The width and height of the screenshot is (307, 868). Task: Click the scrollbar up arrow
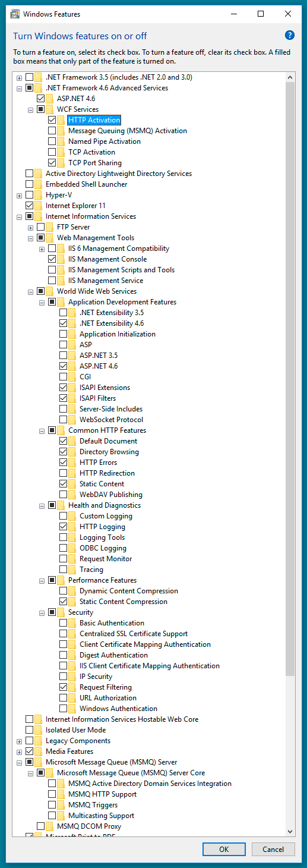290,77
